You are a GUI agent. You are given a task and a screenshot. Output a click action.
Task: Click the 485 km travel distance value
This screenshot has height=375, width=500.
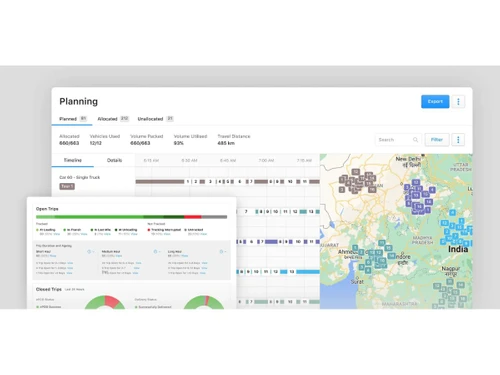pos(226,143)
